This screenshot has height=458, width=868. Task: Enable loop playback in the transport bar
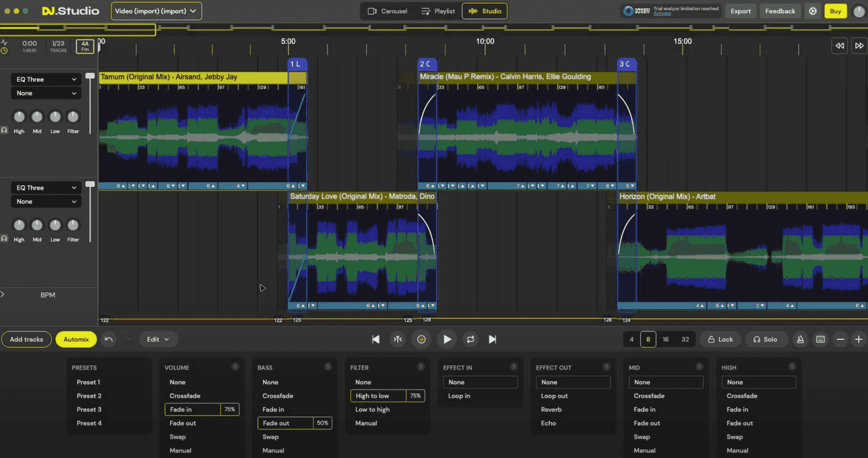[470, 339]
